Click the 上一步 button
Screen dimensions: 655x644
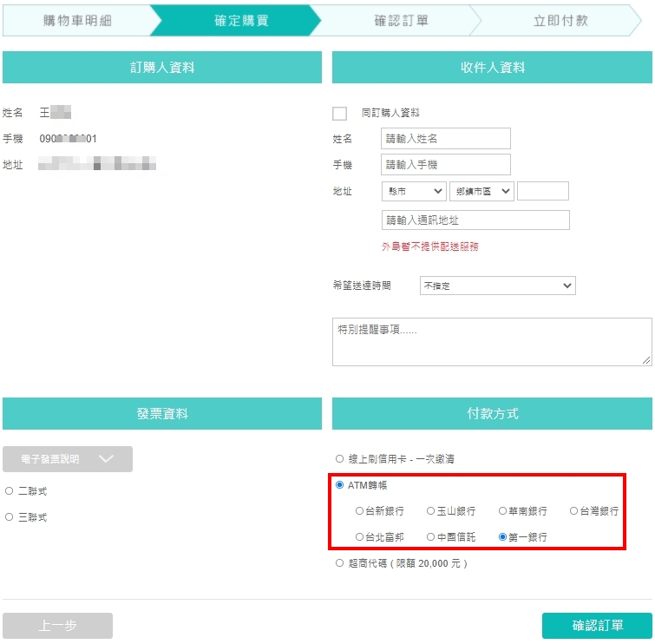57,625
